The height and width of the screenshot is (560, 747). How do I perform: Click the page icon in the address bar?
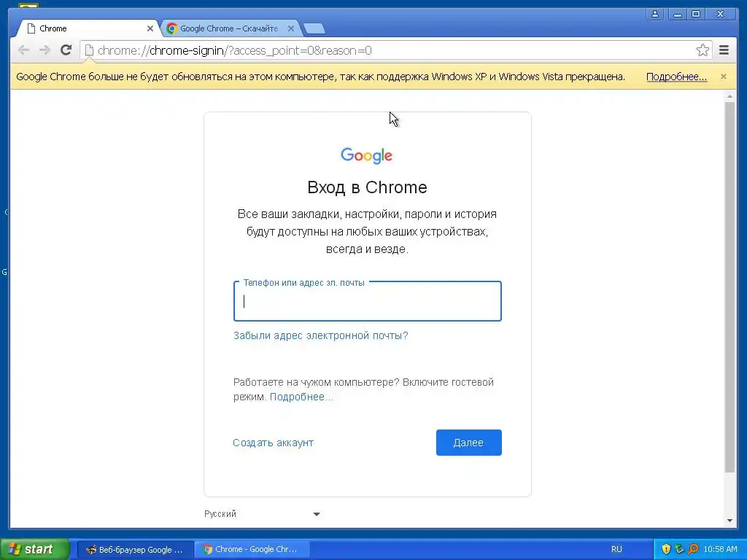pyautogui.click(x=89, y=50)
